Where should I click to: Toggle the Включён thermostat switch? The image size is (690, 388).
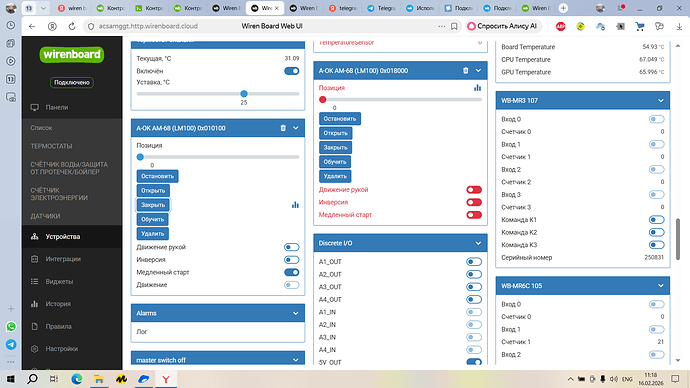point(291,71)
